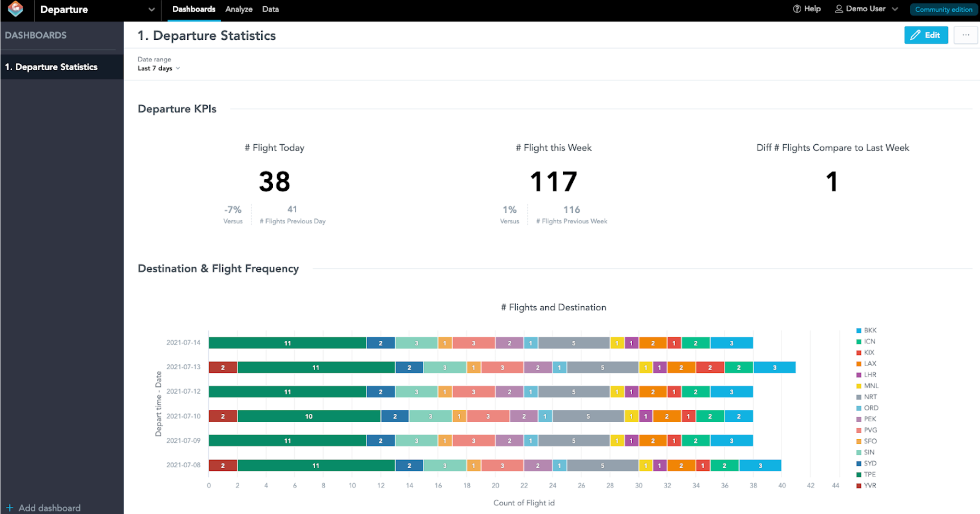Click the Edit button

point(926,35)
